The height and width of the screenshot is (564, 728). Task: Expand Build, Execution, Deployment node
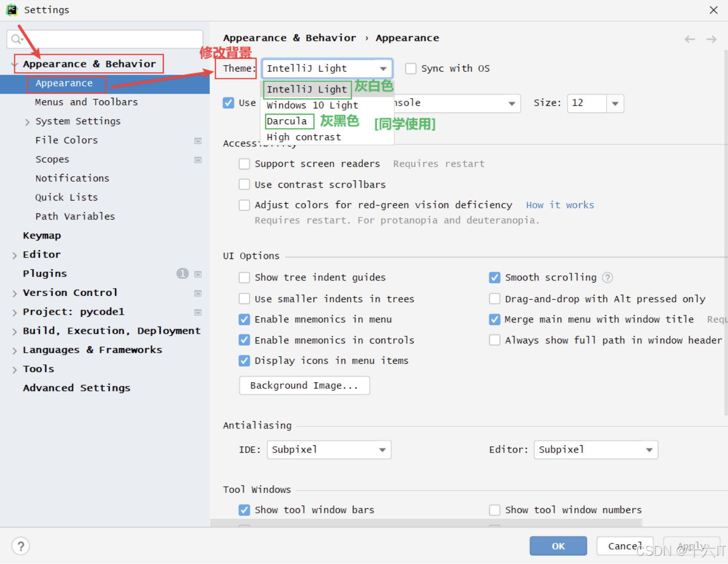point(14,331)
